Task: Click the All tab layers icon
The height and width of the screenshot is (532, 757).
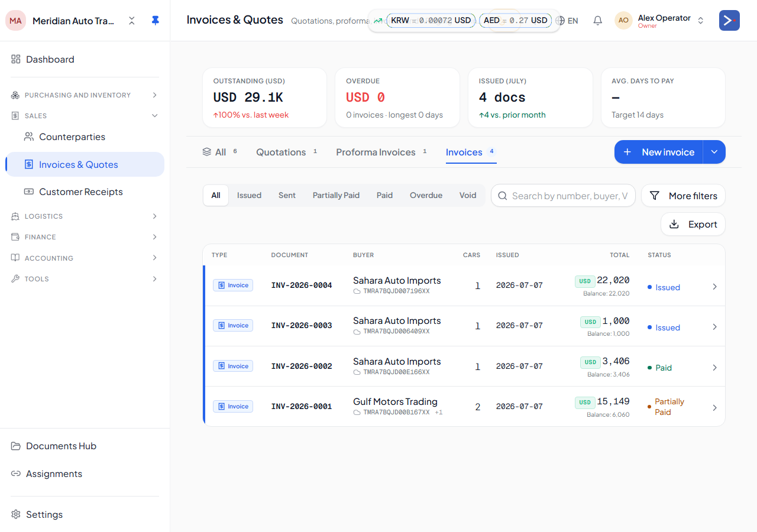Action: click(x=206, y=152)
